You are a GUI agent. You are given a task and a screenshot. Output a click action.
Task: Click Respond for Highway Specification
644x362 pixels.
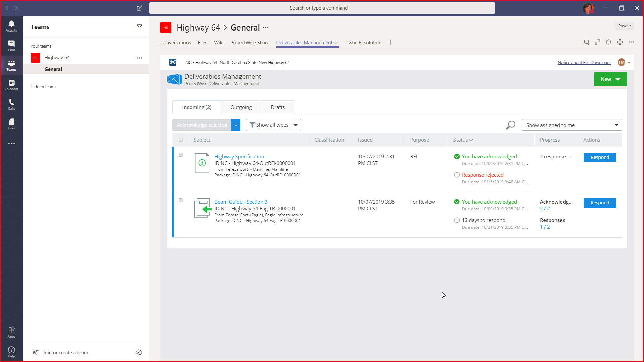pyautogui.click(x=599, y=157)
